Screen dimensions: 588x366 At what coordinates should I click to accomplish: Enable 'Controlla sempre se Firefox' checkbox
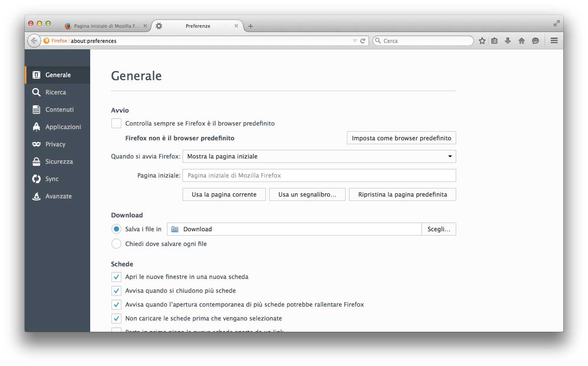(116, 123)
